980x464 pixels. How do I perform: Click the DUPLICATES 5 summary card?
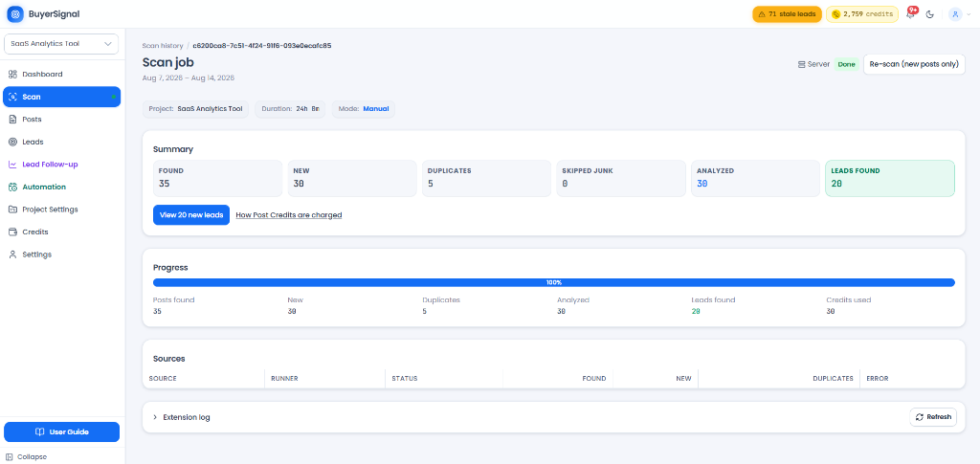(486, 179)
